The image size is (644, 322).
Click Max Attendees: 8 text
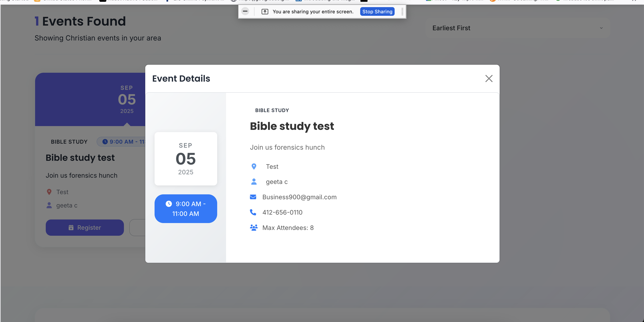point(288,228)
